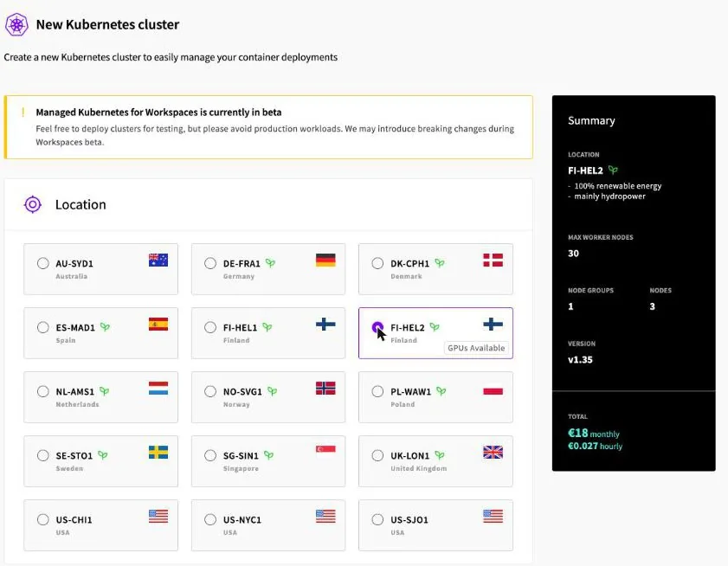Click the Danish flag on DK-CPH1

[x=493, y=260]
